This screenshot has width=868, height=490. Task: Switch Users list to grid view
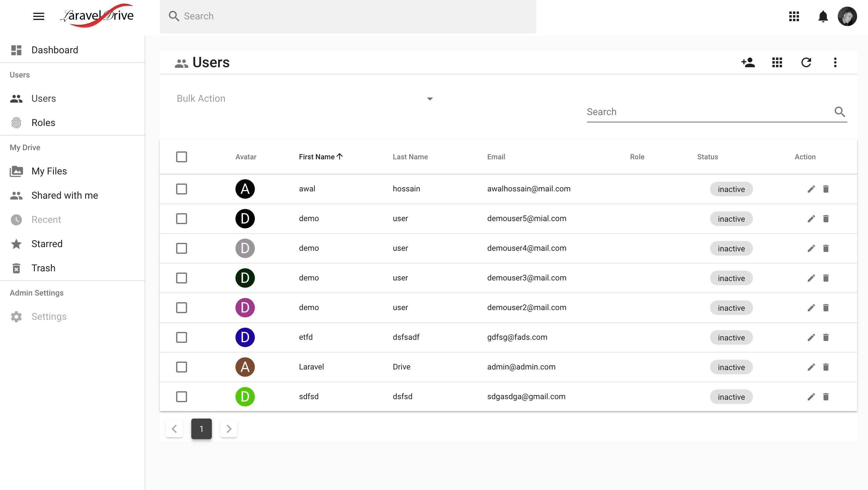coord(777,62)
